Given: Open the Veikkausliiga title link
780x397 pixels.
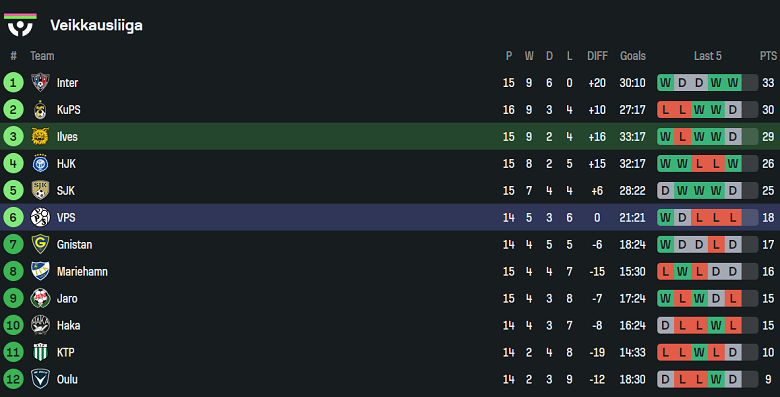Looking at the screenshot, I should (x=96, y=25).
